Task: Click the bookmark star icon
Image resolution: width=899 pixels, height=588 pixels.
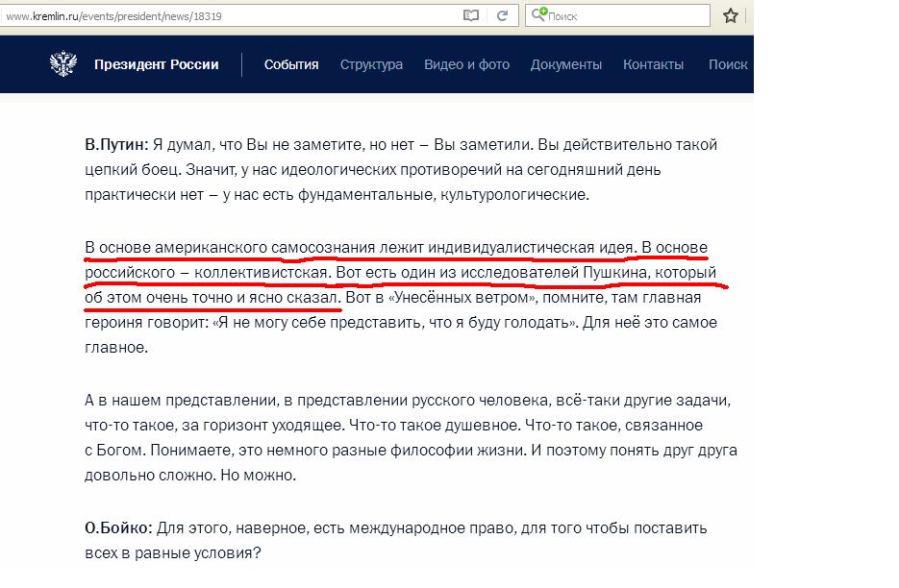Action: tap(731, 15)
